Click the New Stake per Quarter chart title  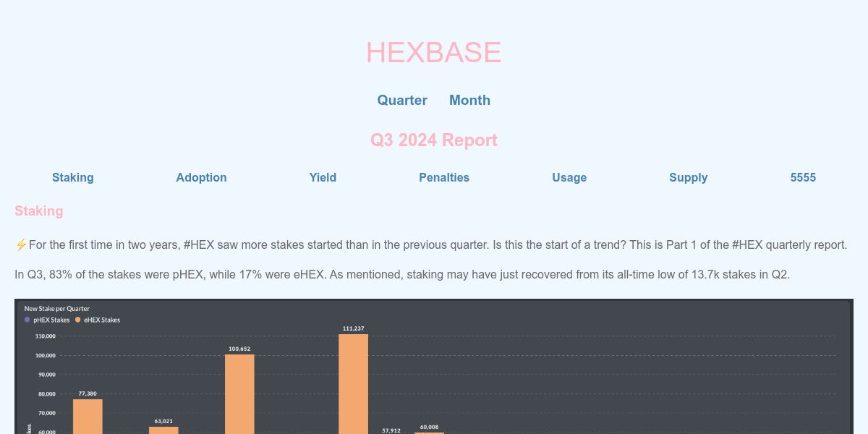coord(57,309)
